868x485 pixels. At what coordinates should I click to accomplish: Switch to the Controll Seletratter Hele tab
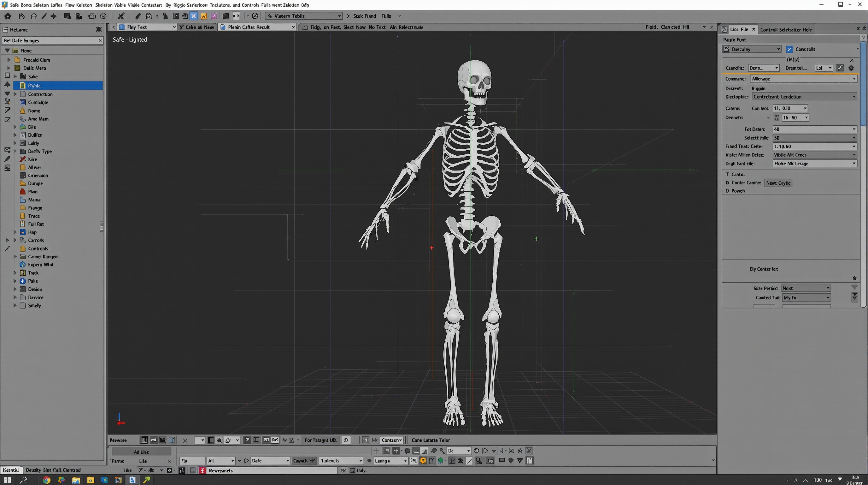(x=786, y=29)
